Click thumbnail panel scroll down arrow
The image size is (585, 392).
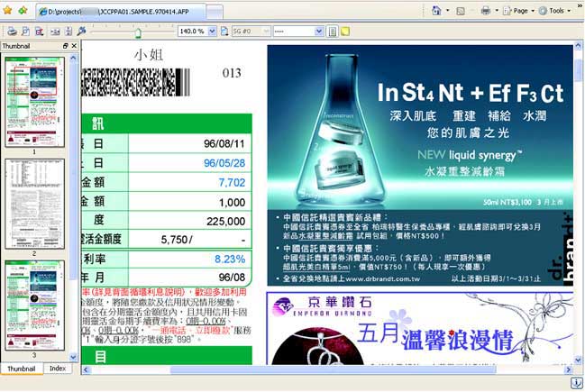pos(73,357)
